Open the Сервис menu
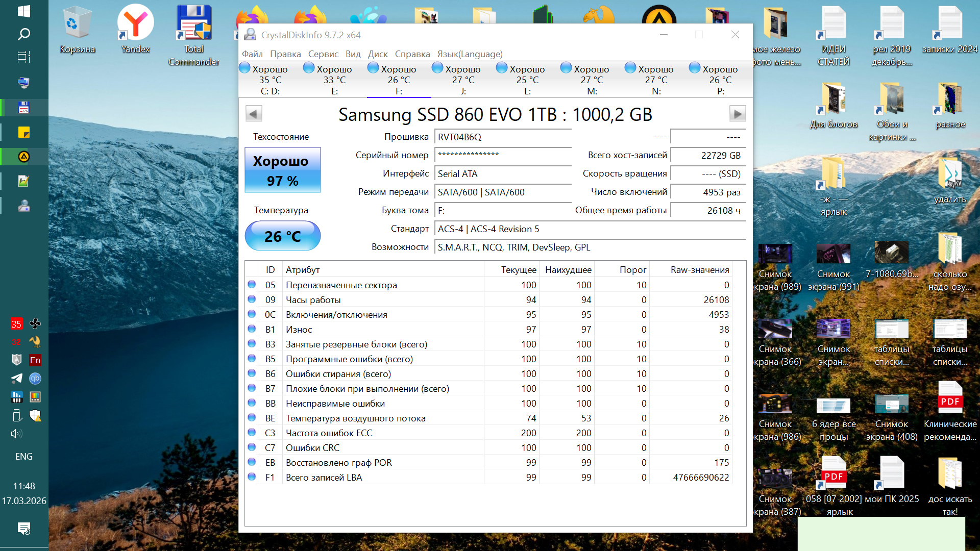Image resolution: width=980 pixels, height=551 pixels. point(323,54)
